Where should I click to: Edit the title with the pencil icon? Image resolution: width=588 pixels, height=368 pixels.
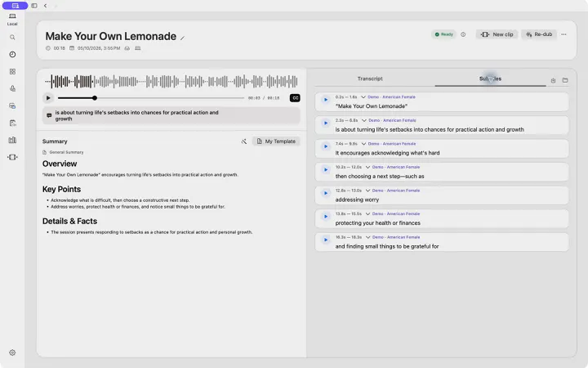tap(183, 38)
